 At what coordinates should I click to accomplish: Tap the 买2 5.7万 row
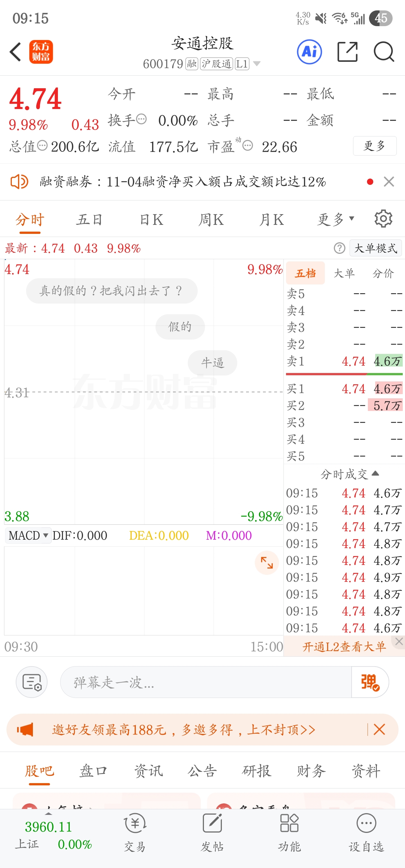pos(344,406)
